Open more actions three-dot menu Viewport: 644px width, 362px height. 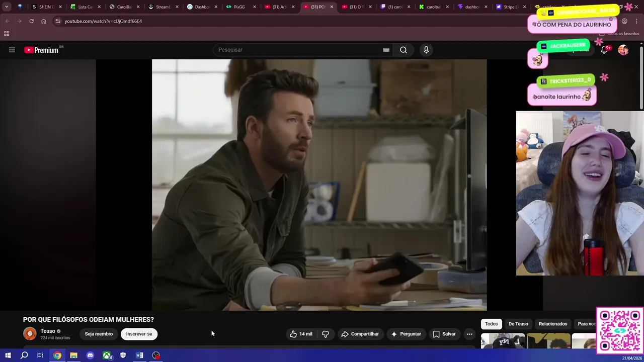(469, 334)
